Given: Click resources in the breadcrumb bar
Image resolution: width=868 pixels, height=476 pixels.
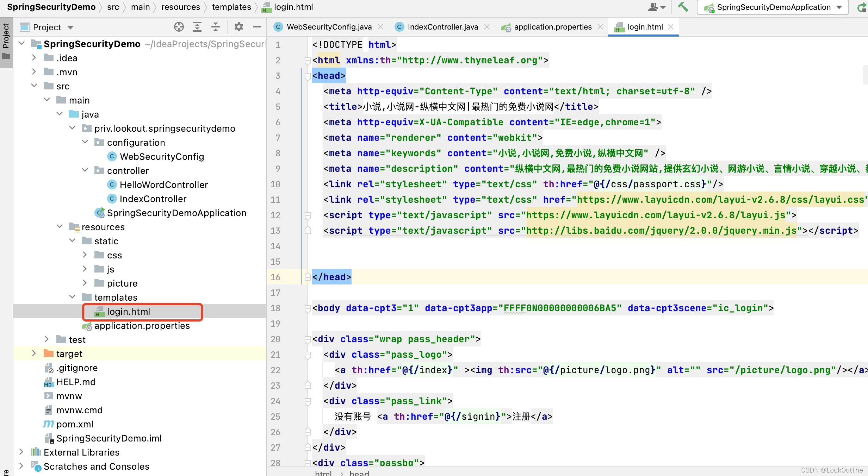Looking at the screenshot, I should (180, 7).
